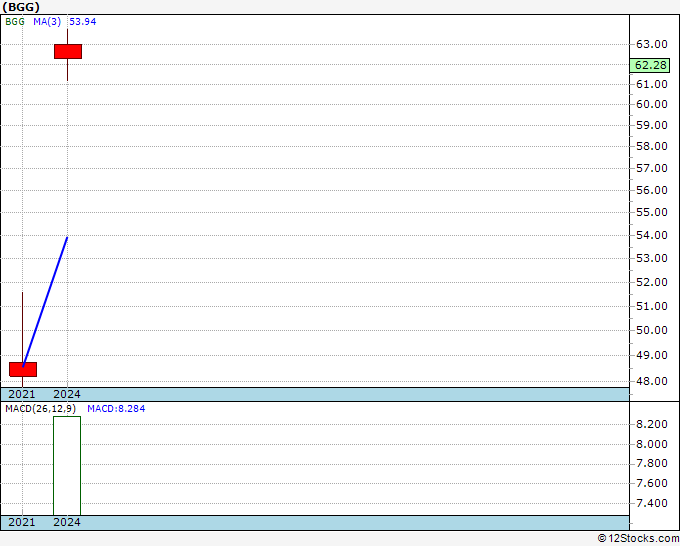The height and width of the screenshot is (546, 680).
Task: Click the (BGG) chart title
Action: tap(21, 7)
